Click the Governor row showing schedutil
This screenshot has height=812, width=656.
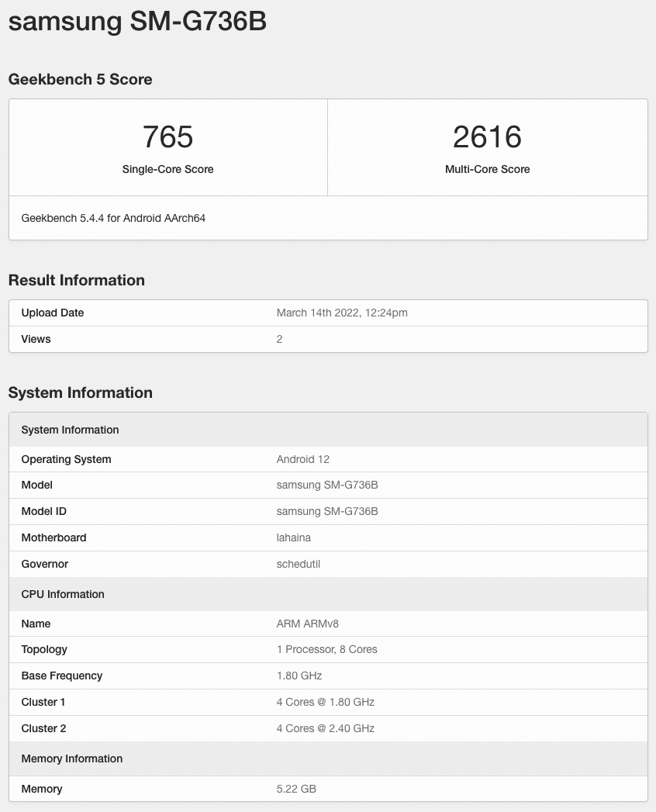click(x=298, y=564)
